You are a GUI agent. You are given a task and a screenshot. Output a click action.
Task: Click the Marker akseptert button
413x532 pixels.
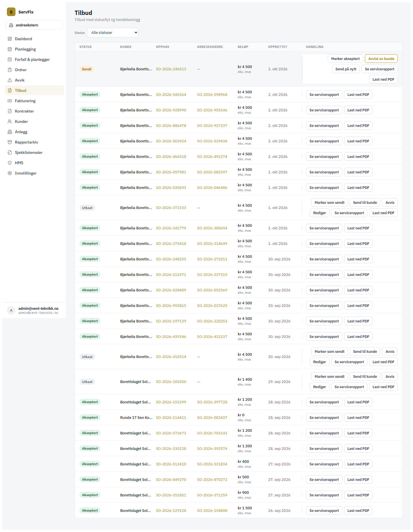tap(345, 59)
